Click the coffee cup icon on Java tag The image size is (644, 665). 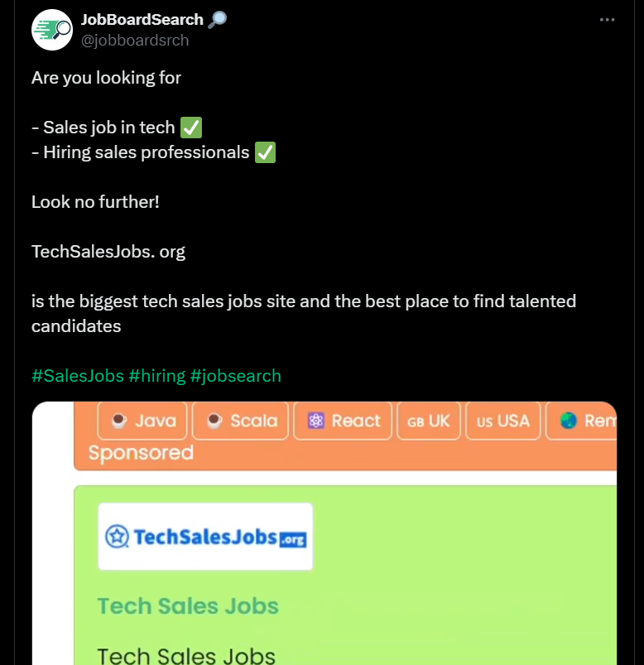(x=119, y=421)
